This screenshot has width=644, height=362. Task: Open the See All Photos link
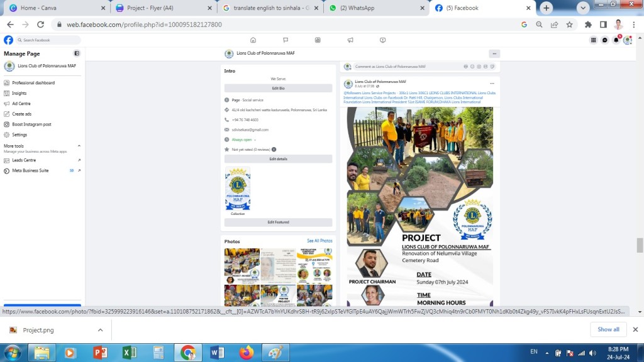click(x=319, y=241)
